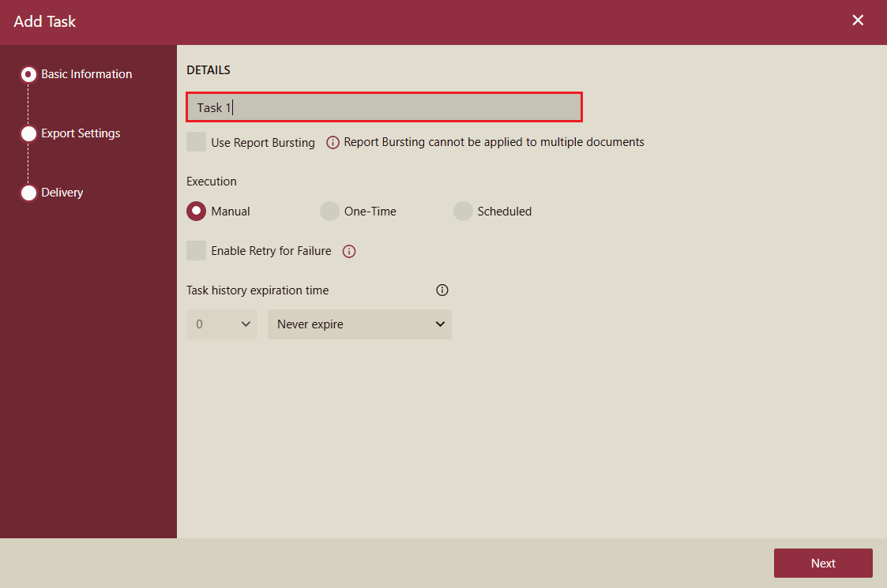Select the Manual execution radio button
This screenshot has height=588, width=887.
coord(196,211)
